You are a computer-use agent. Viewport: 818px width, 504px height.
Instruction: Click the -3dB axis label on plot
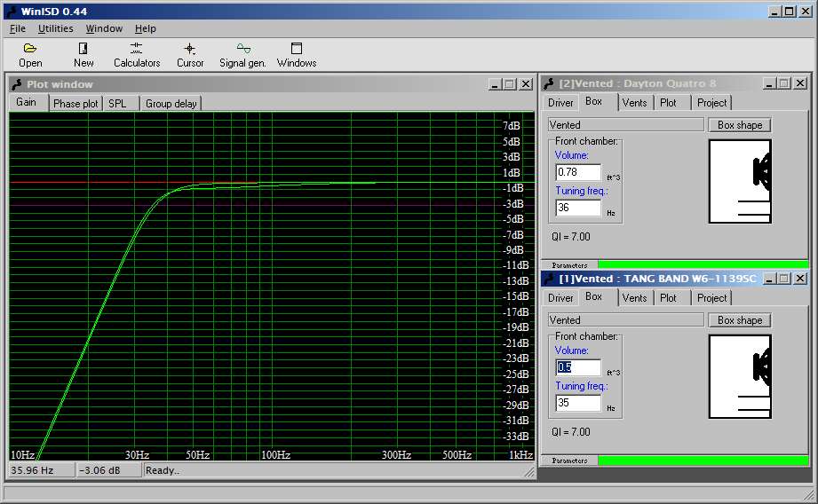(513, 204)
